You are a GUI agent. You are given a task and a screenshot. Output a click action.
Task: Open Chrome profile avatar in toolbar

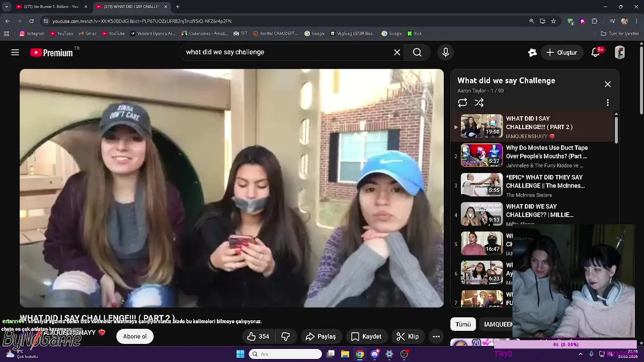pos(624,21)
